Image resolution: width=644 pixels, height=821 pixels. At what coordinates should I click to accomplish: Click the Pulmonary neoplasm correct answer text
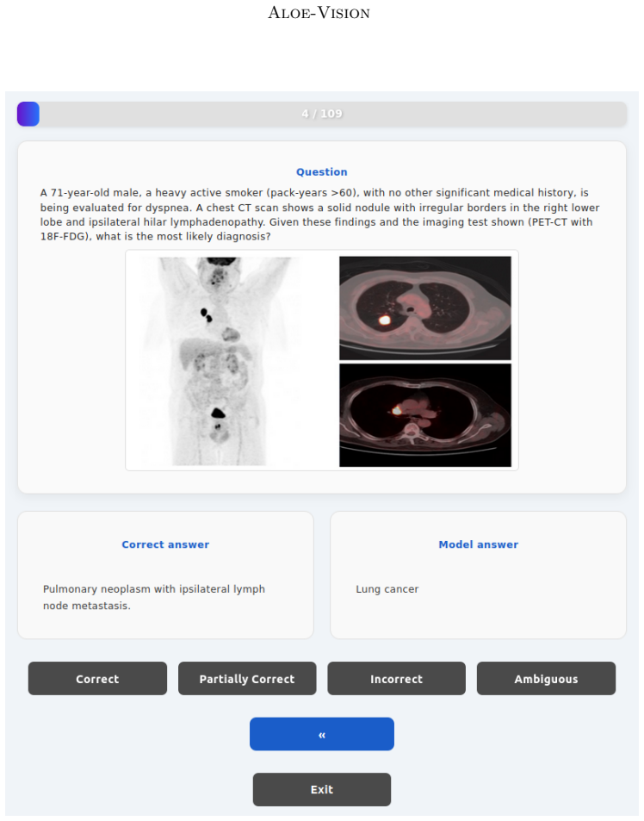tap(154, 597)
